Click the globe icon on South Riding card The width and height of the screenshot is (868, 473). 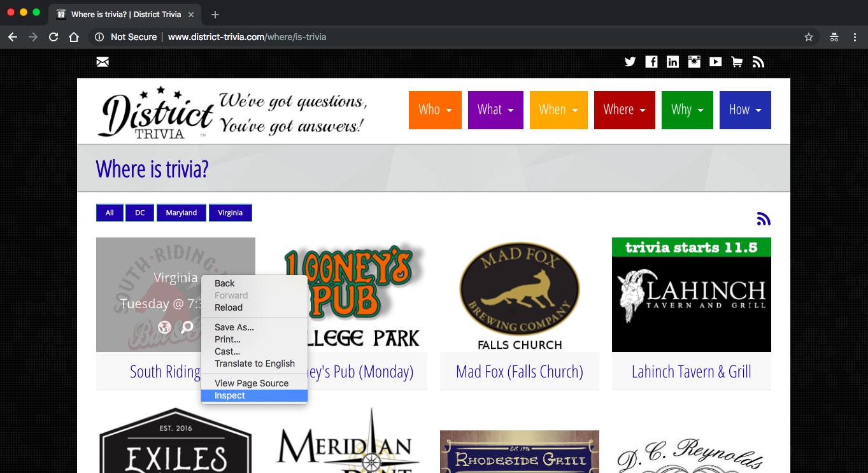[x=165, y=327]
